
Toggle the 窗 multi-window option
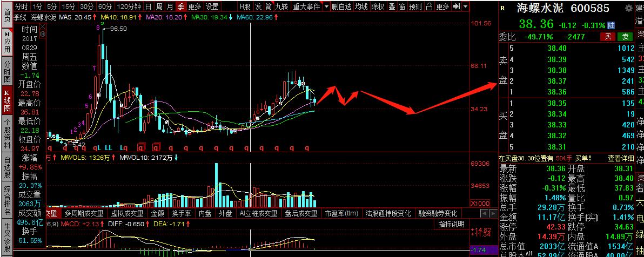click(x=402, y=6)
